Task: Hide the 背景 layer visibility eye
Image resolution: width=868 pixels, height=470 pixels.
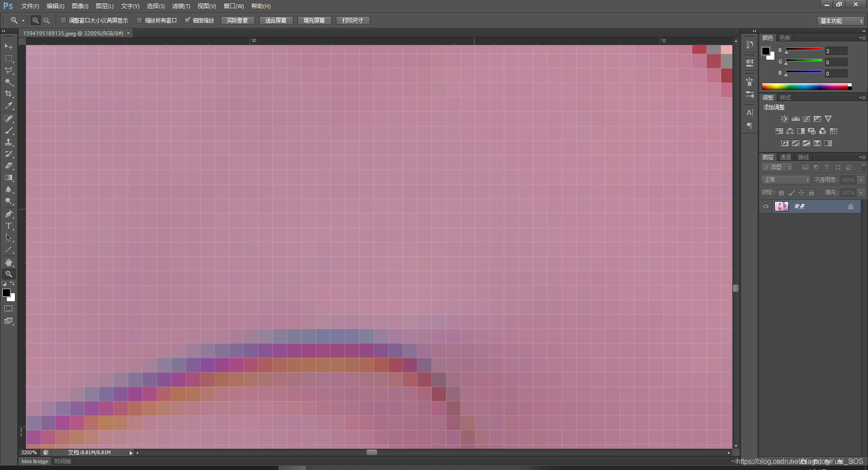Action: coord(766,207)
